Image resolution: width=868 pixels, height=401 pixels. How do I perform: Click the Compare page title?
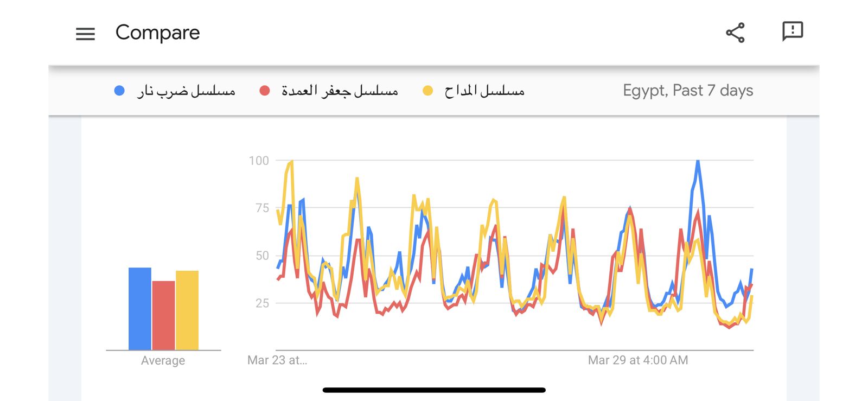click(157, 33)
